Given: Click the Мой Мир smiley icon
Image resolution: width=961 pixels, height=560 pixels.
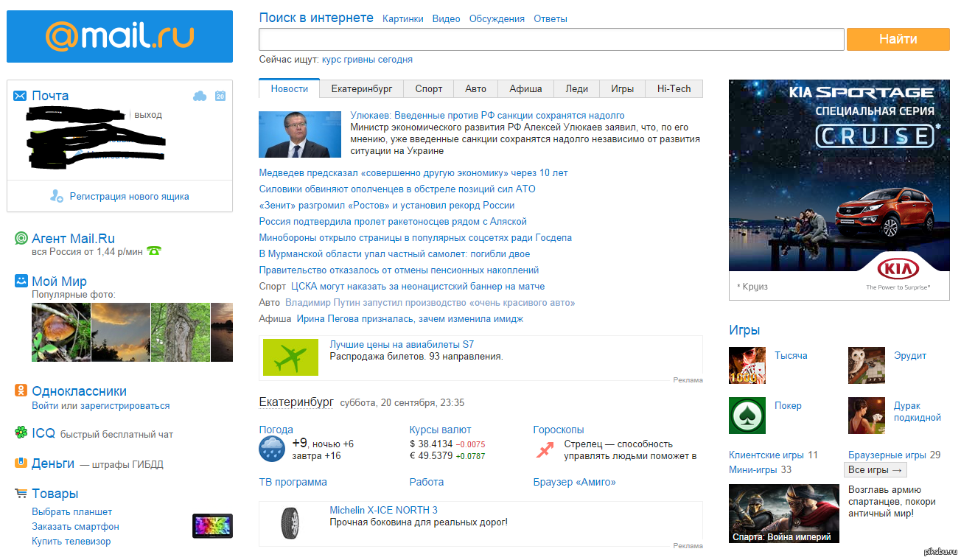Looking at the screenshot, I should 21,281.
